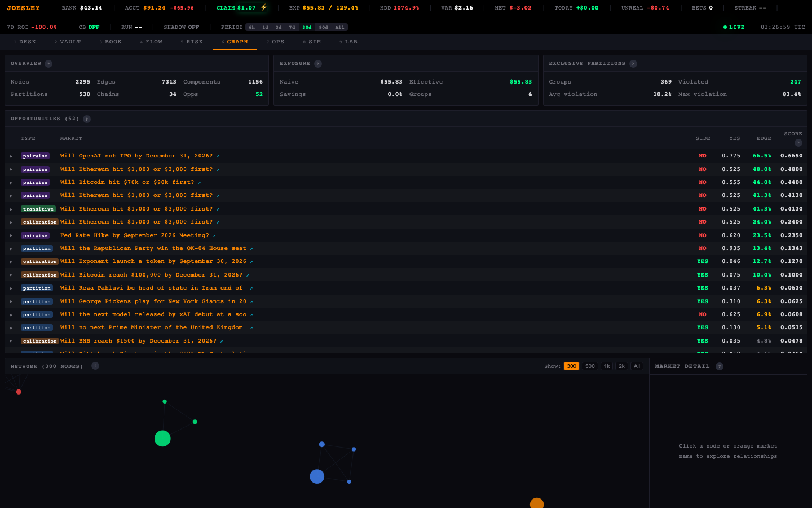Switch to the DESK tab

coord(25,42)
